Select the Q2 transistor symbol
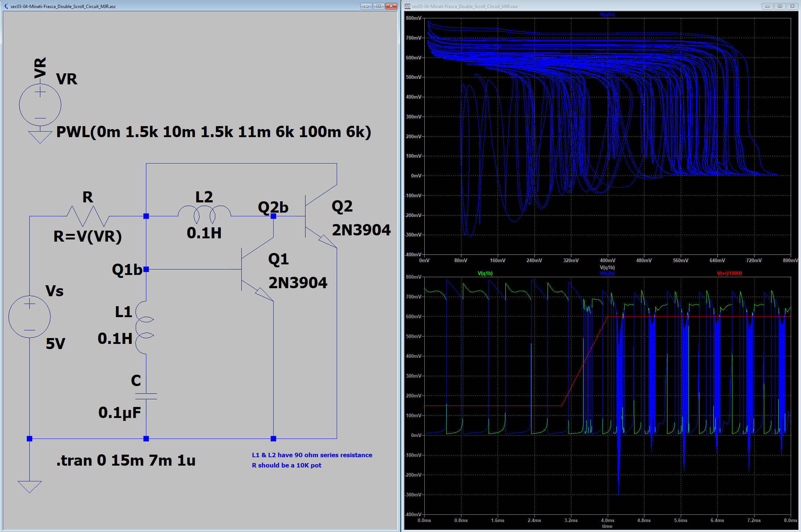 point(317,216)
